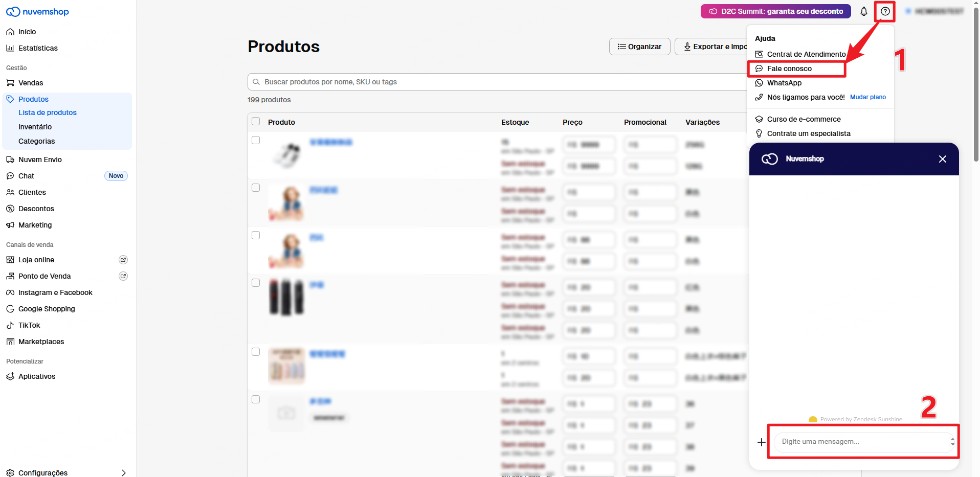
Task: Open Vendas in sidebar
Action: [31, 83]
